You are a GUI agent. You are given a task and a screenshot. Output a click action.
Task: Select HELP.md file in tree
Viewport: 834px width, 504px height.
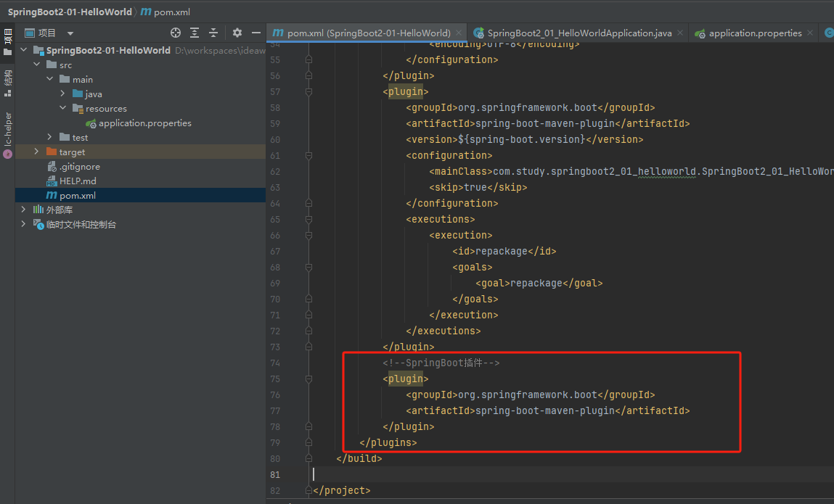[x=78, y=181]
